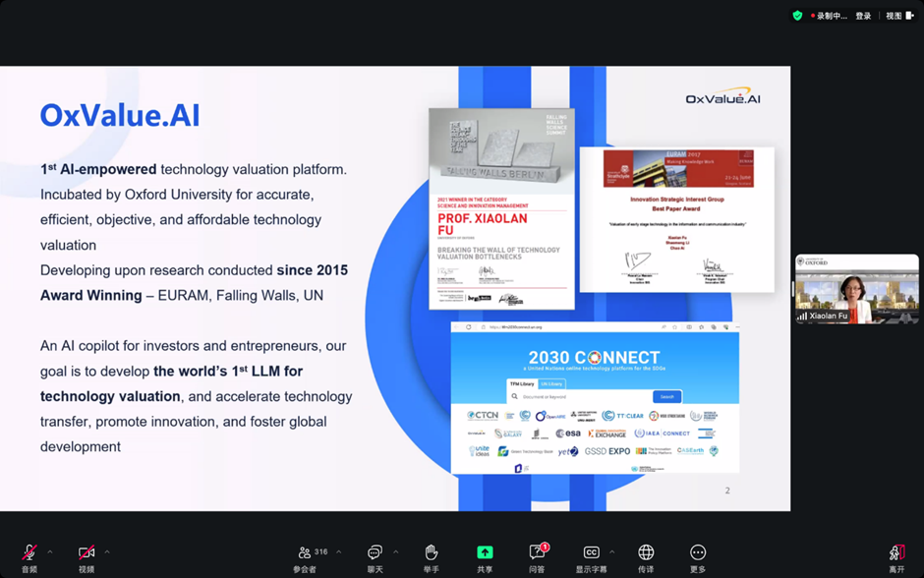
Task: Open the 视图 view layout menu
Action: [x=899, y=16]
